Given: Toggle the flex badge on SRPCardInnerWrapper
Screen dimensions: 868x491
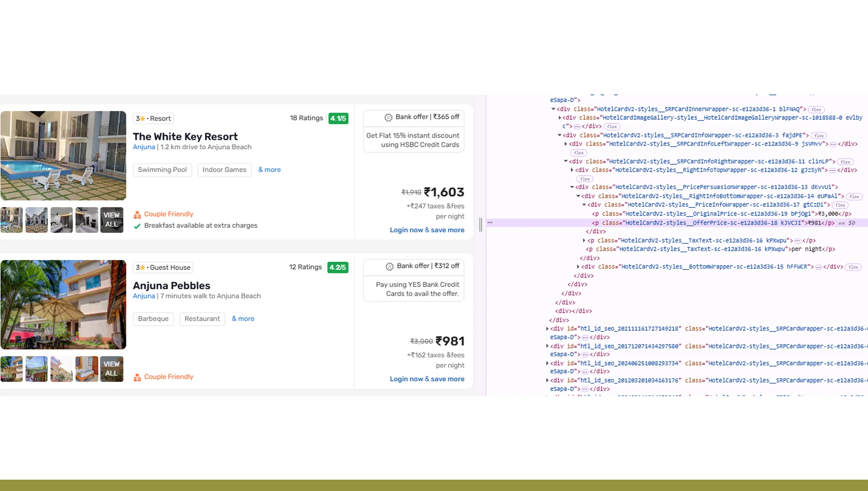Looking at the screenshot, I should [816, 109].
